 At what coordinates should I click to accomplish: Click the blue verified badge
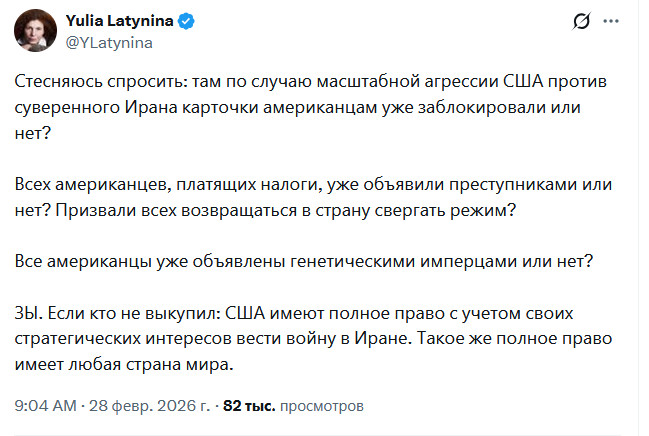pos(186,21)
